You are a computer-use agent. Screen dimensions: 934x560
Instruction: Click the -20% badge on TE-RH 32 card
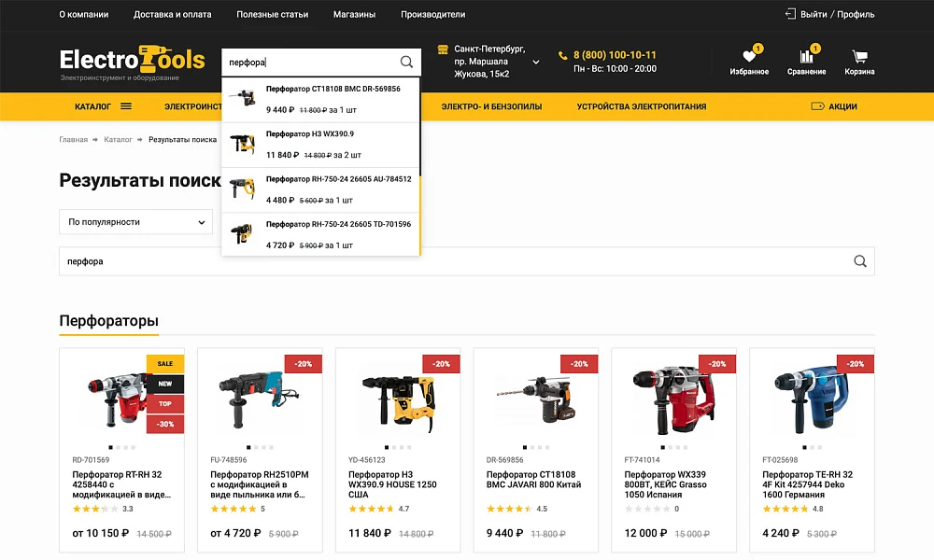click(856, 364)
